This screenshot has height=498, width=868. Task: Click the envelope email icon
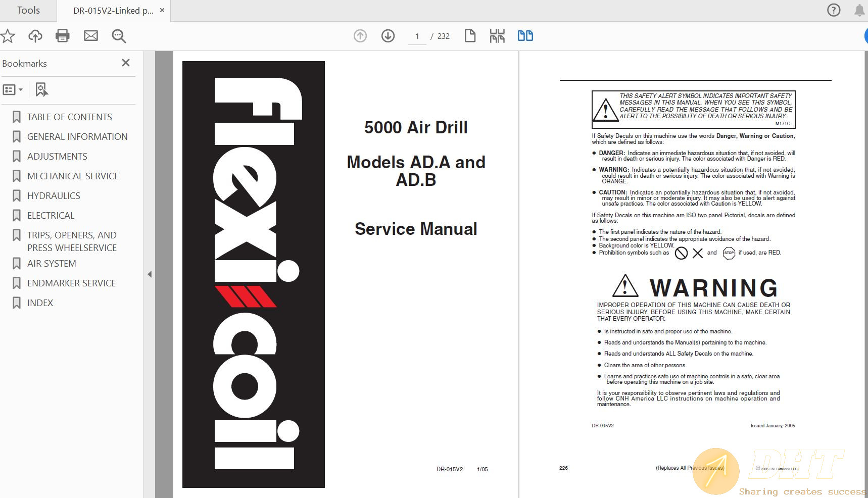coord(91,36)
